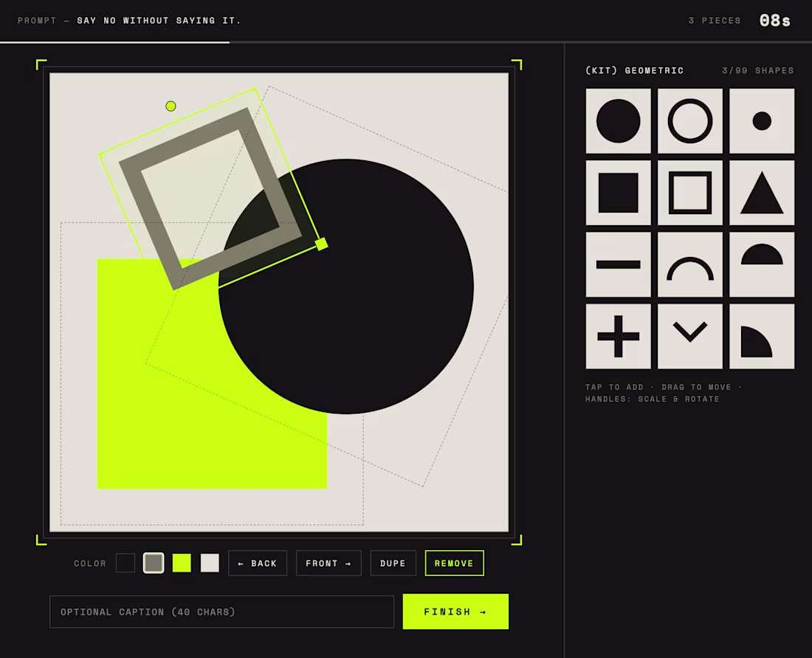Screen dimensions: 812x658
Task: Focus the optional caption field
Action: tap(221, 612)
